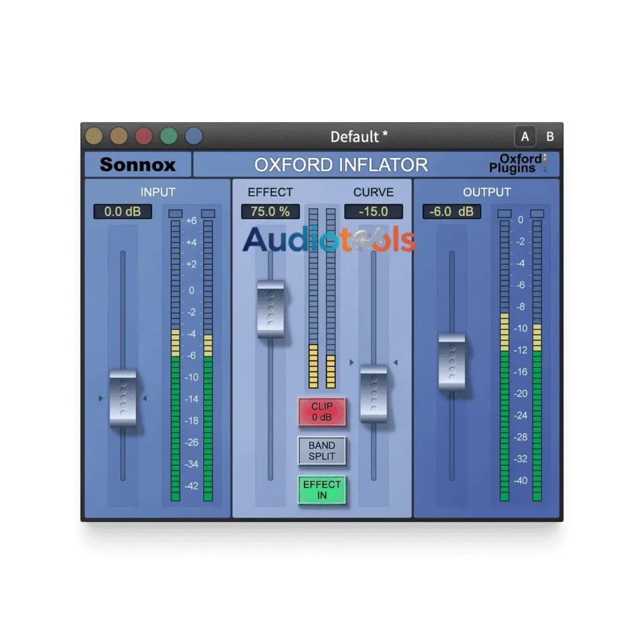Click the Effect fader handle
Viewport: 644px width, 644px height.
point(270,309)
